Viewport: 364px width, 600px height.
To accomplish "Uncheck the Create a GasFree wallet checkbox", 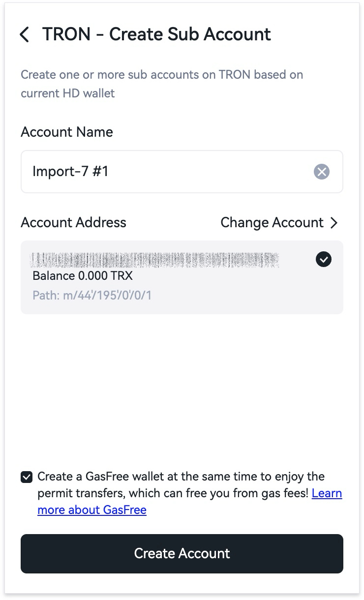I will 27,477.
